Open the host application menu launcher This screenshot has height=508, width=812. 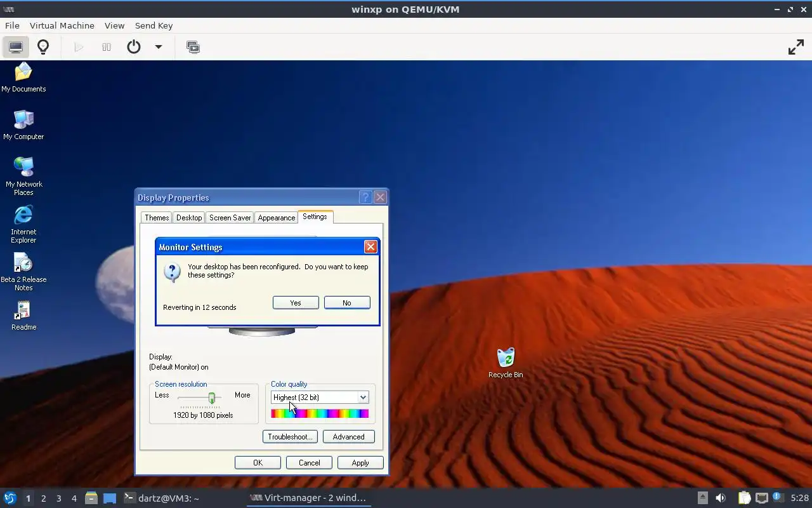pyautogui.click(x=10, y=498)
